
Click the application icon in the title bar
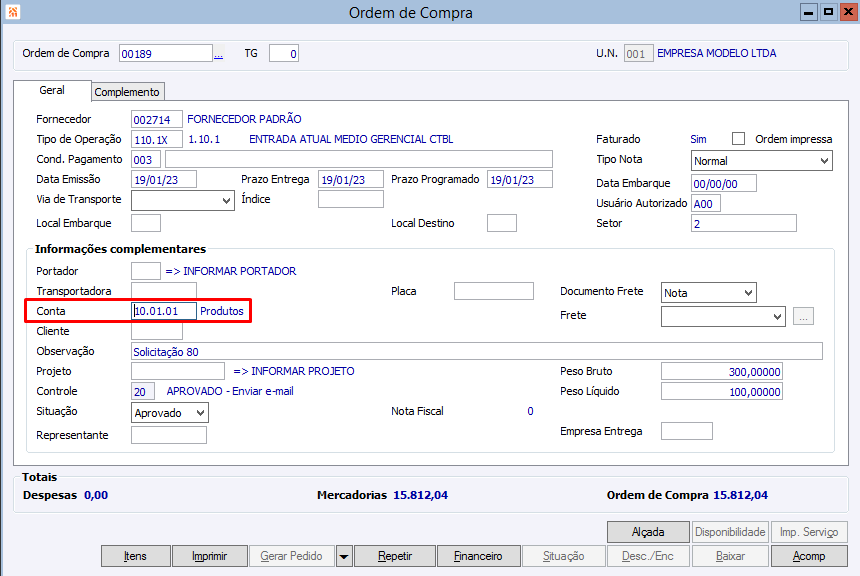tap(13, 12)
